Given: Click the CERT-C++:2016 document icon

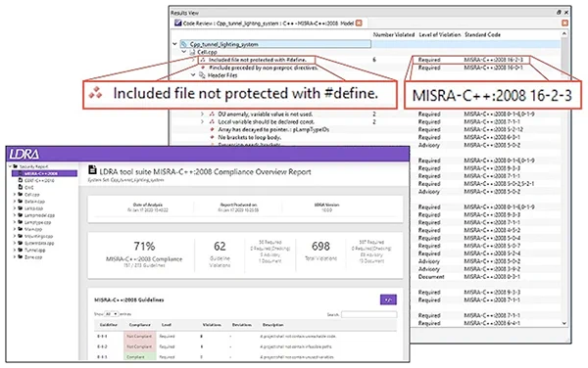Looking at the screenshot, I should [21, 180].
